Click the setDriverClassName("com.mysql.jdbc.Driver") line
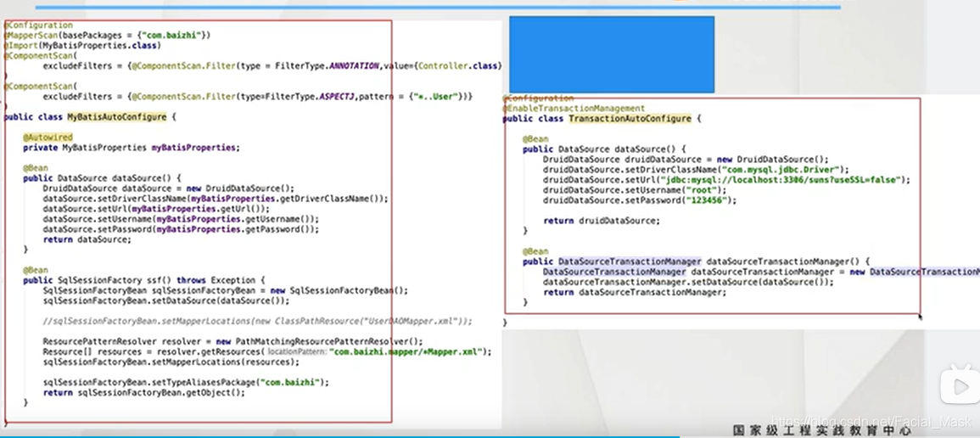The height and width of the screenshot is (438, 980). tap(696, 169)
